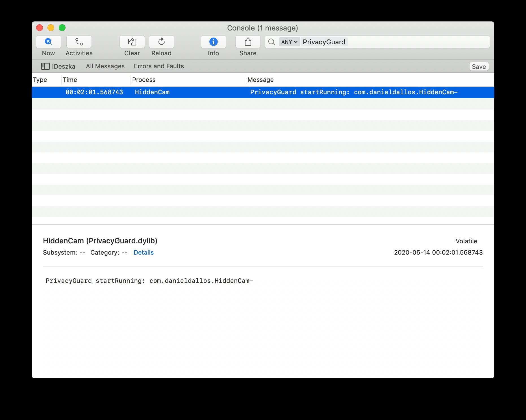
Task: Toggle sidebar with the iDeszka icon
Action: pos(45,66)
